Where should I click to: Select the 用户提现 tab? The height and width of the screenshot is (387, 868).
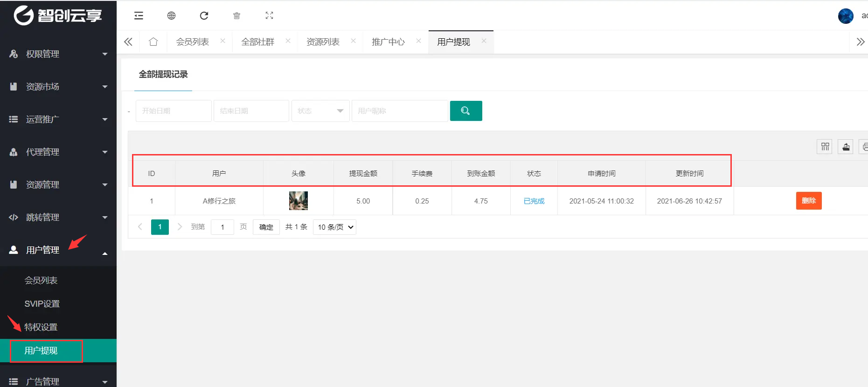pyautogui.click(x=453, y=42)
